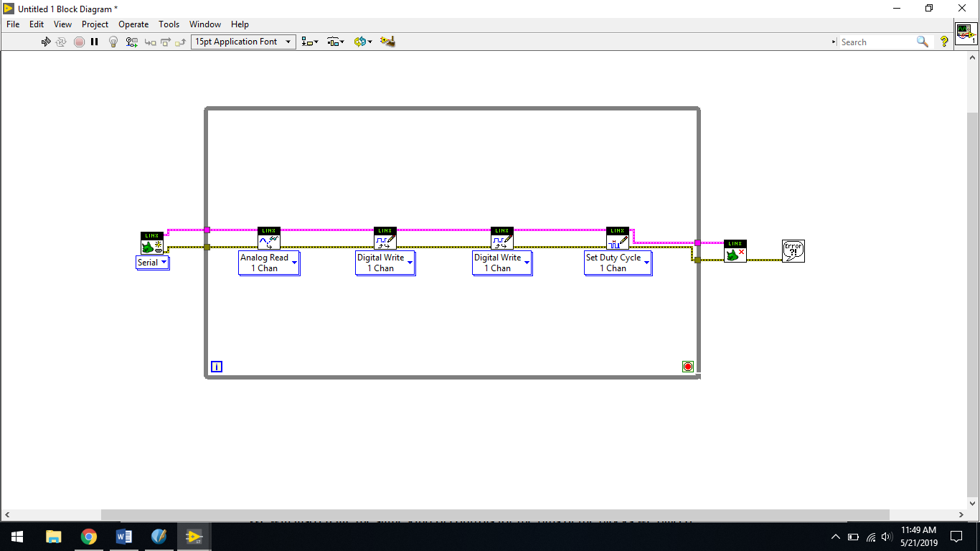The image size is (980, 551).
Task: Click the vertical scrollbar thumb
Action: pyautogui.click(x=972, y=305)
